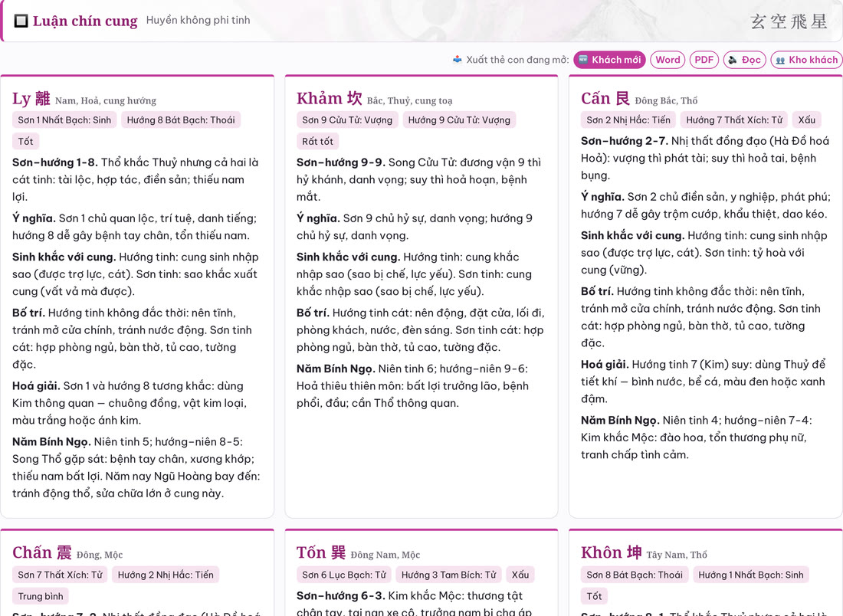Click the Sơn 9 Cửu Tử: Vượng badge
Screen dimensions: 843x616
[347, 120]
